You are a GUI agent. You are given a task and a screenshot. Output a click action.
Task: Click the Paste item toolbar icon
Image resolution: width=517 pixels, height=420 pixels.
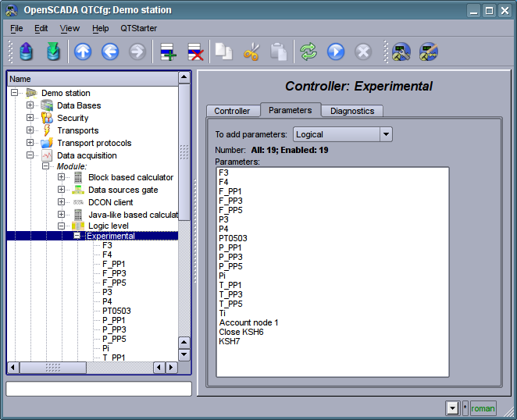(x=279, y=52)
